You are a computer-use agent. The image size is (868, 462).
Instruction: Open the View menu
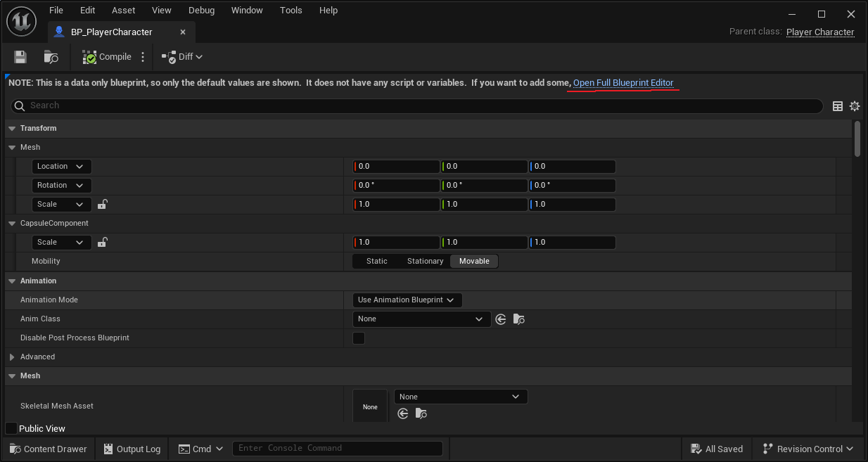[162, 10]
